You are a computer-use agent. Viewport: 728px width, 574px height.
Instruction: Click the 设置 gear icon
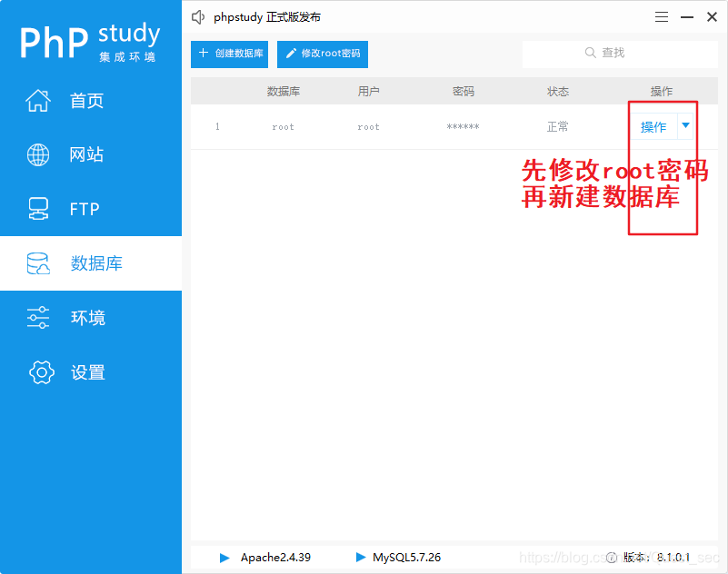click(41, 372)
